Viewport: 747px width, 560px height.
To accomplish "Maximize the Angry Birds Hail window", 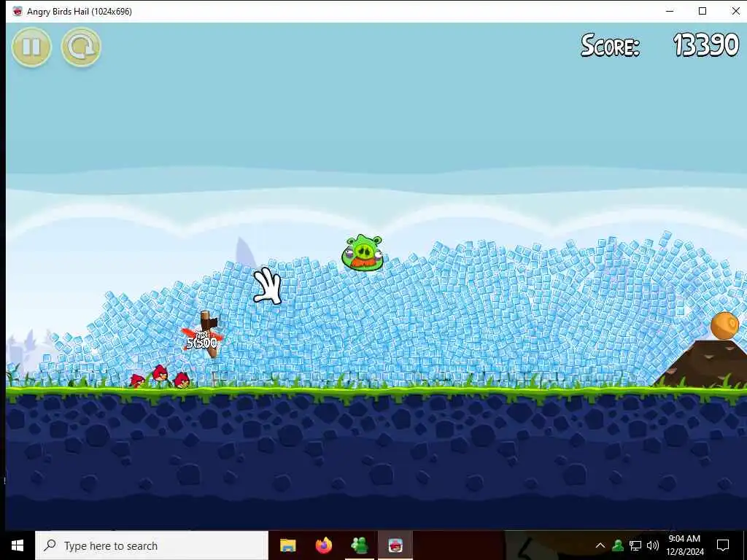I will 703,11.
